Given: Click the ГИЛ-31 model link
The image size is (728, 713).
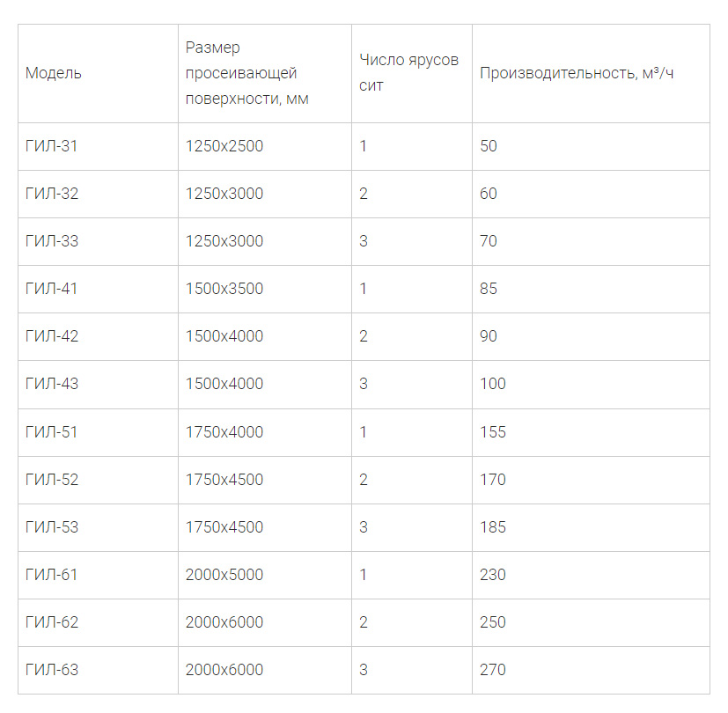Looking at the screenshot, I should [x=52, y=146].
